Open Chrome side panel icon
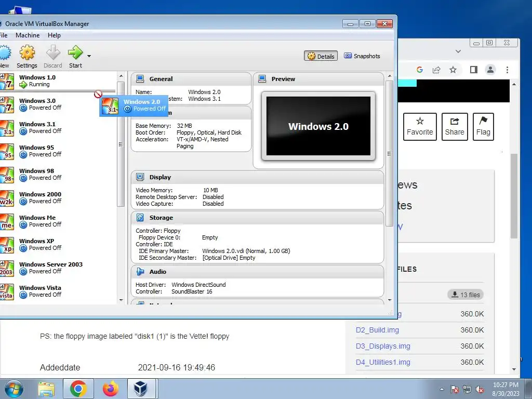 474,70
